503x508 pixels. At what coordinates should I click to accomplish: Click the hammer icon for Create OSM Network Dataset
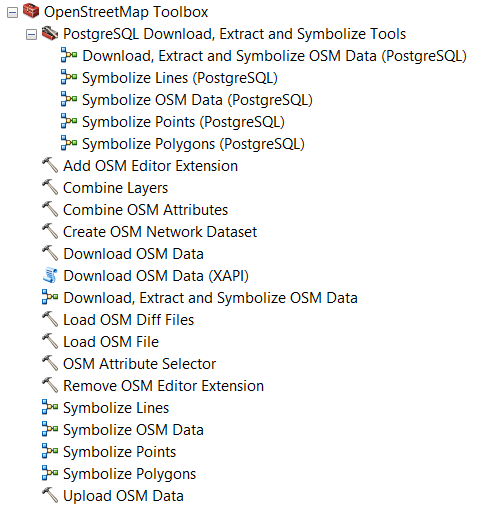(x=50, y=231)
